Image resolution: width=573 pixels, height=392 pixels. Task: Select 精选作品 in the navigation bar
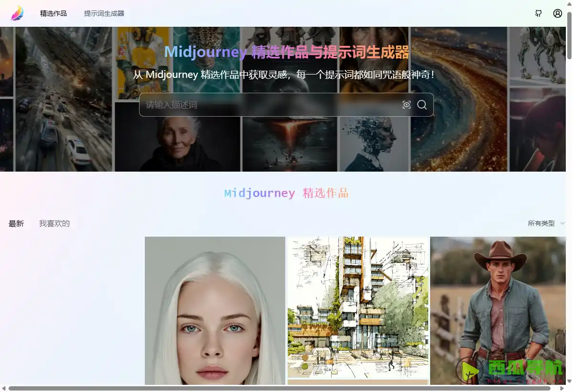pyautogui.click(x=53, y=13)
